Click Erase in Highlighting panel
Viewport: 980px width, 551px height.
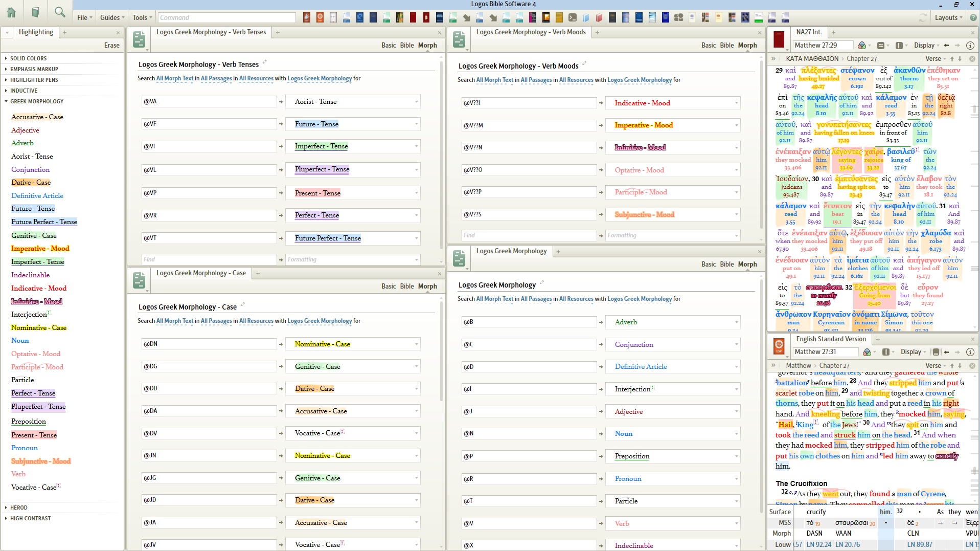112,46
